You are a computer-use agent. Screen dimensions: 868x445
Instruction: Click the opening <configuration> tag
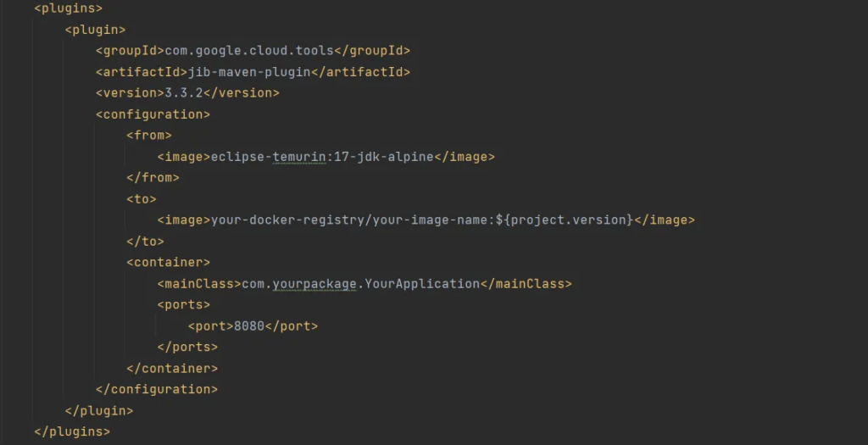[153, 114]
